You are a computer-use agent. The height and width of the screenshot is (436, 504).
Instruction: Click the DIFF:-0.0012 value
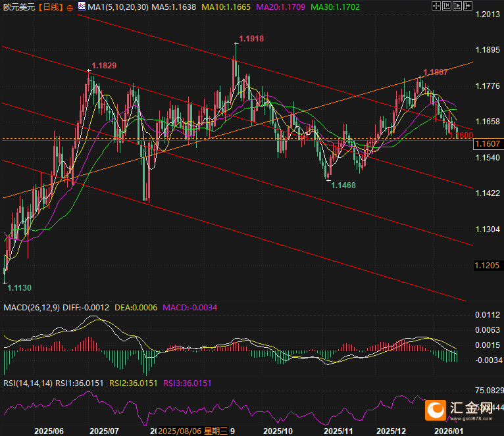pos(86,308)
